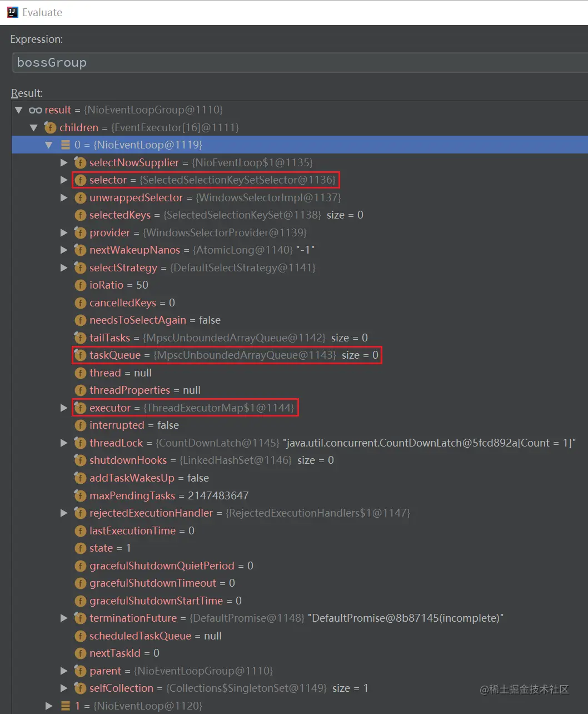
Task: Select the lastExecutionTime = 0 row
Action: click(x=300, y=531)
